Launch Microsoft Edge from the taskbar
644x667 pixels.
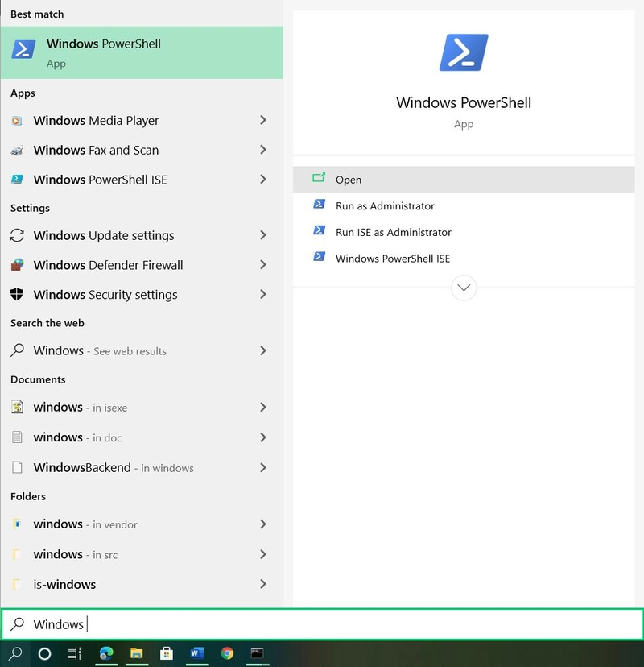(106, 653)
